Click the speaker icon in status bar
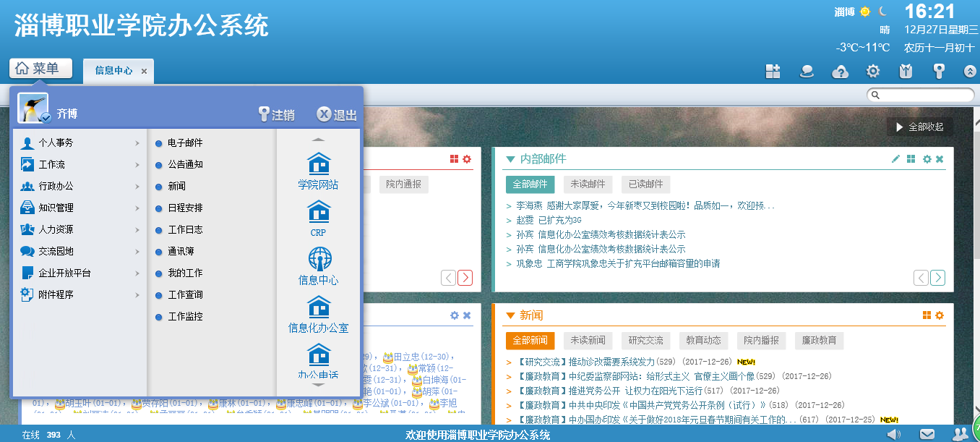This screenshot has height=442, width=980. pos(894,434)
